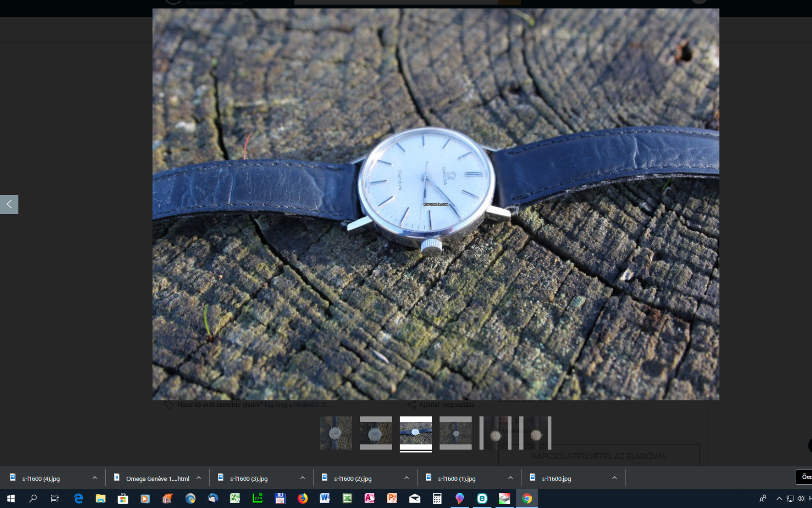Open the Microsoft Store taskbar icon
Image resolution: width=812 pixels, height=508 pixels.
pos(123,498)
